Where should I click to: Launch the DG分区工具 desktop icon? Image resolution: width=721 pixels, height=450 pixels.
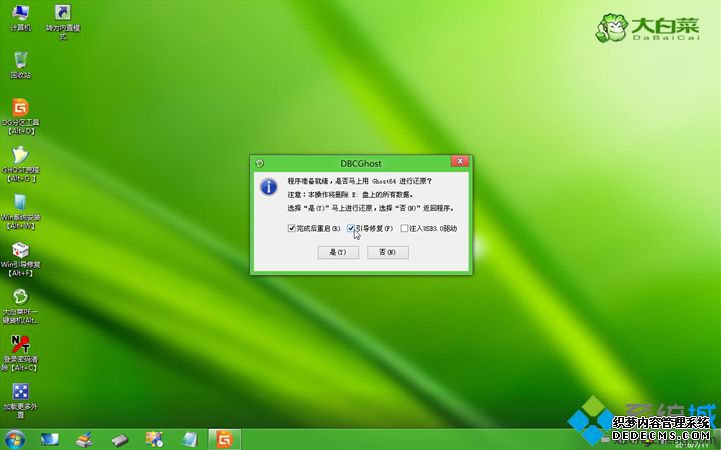pyautogui.click(x=21, y=117)
